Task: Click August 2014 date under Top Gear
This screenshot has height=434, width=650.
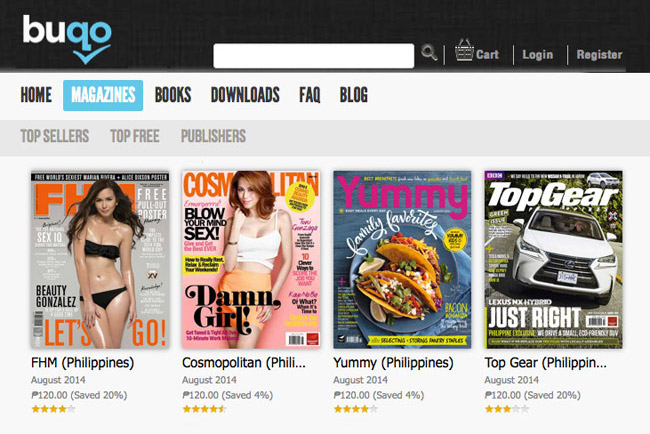Action: click(512, 380)
